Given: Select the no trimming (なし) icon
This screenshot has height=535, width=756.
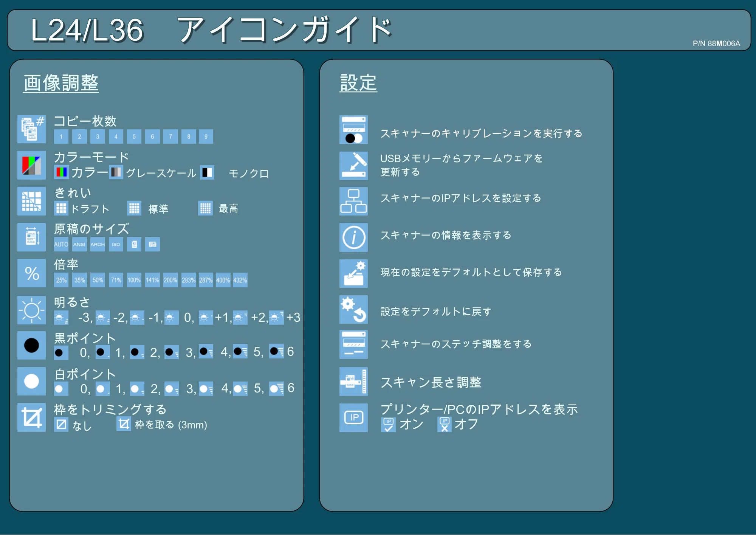Looking at the screenshot, I should pos(61,425).
